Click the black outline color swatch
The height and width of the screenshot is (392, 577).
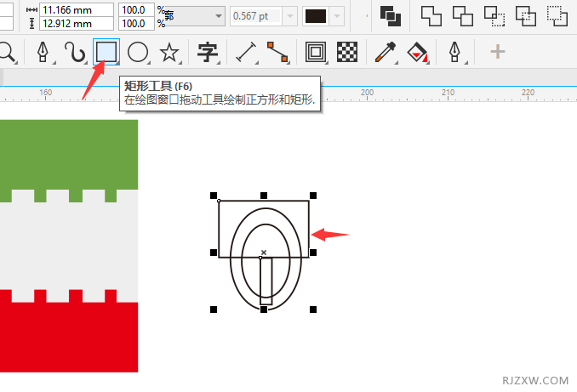(316, 16)
